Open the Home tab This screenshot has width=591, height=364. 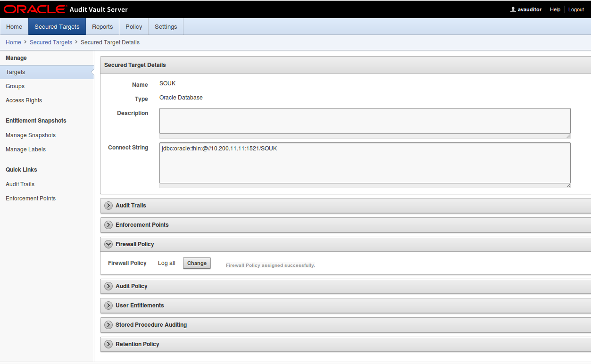pos(14,27)
